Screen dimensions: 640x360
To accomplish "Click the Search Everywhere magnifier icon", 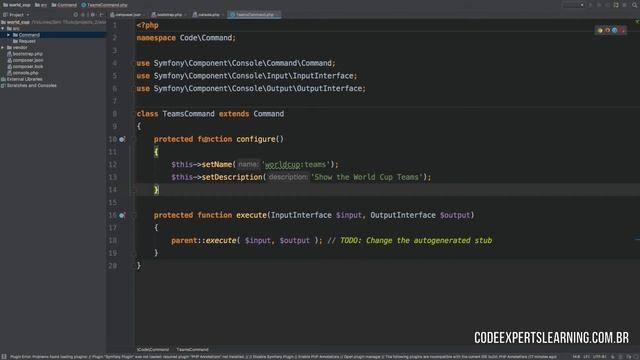I will tap(635, 5).
